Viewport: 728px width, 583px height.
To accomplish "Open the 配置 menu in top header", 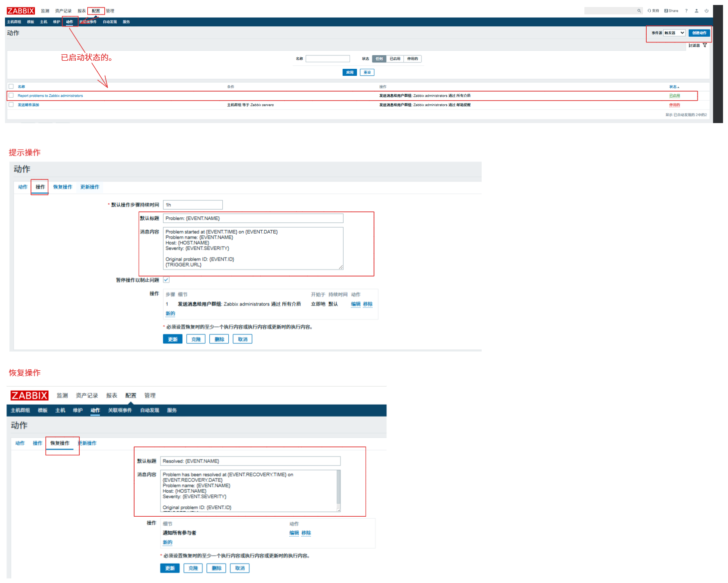I will point(96,11).
